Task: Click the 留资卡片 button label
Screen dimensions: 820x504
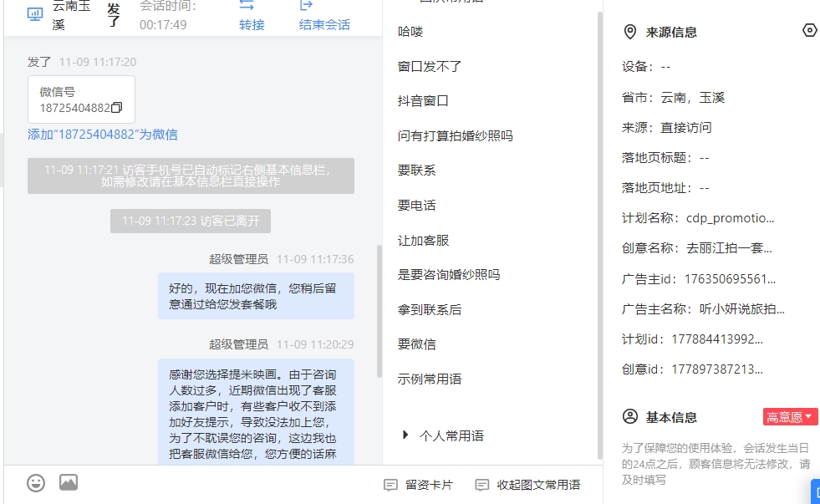Action: click(x=429, y=485)
